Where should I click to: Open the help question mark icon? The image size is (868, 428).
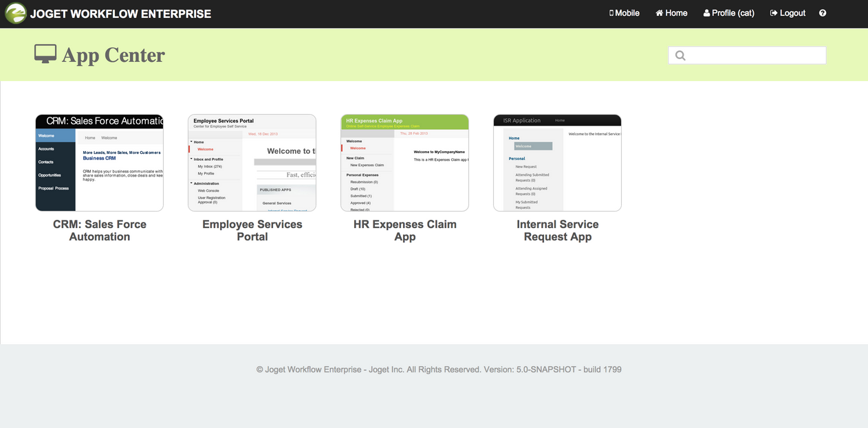coord(823,13)
